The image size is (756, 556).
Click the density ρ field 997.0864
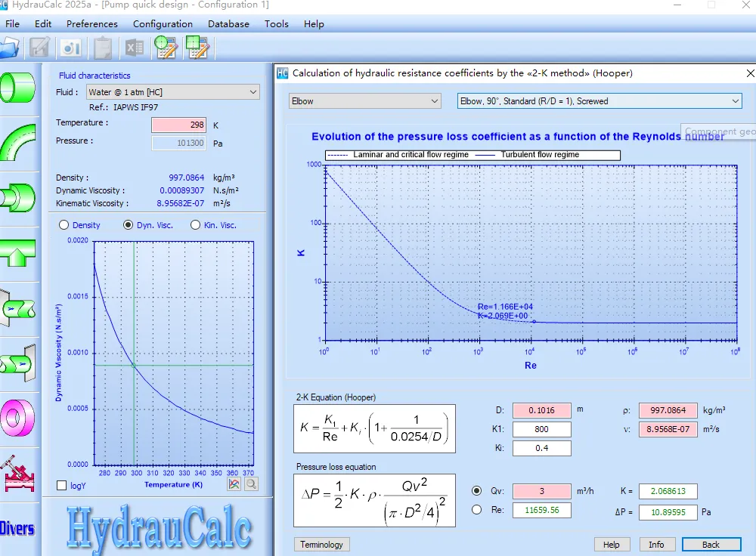[x=668, y=410]
